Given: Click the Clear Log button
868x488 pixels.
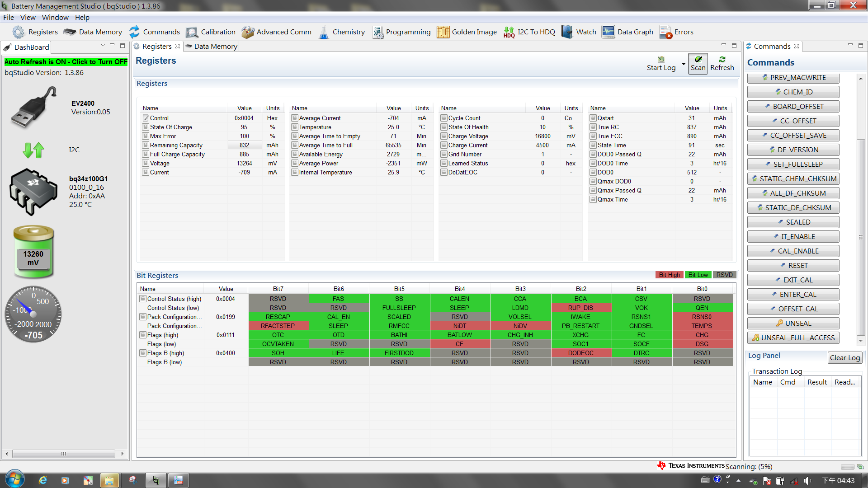Looking at the screenshot, I should point(844,357).
